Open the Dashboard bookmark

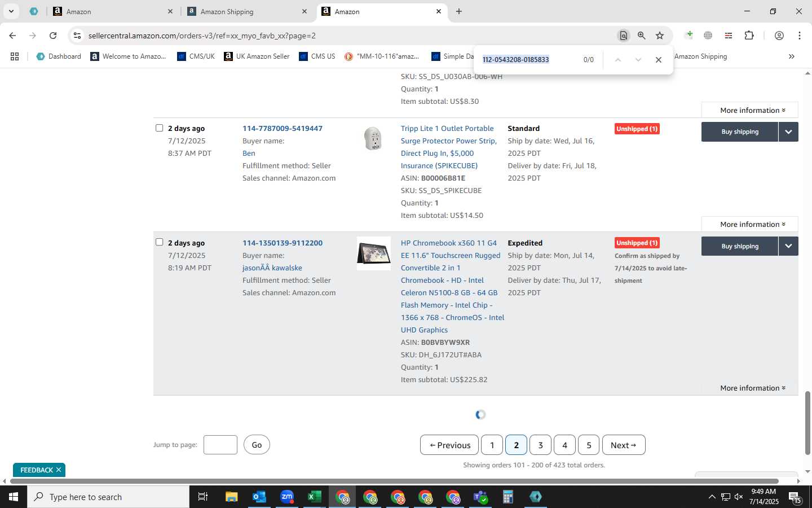pyautogui.click(x=59, y=56)
